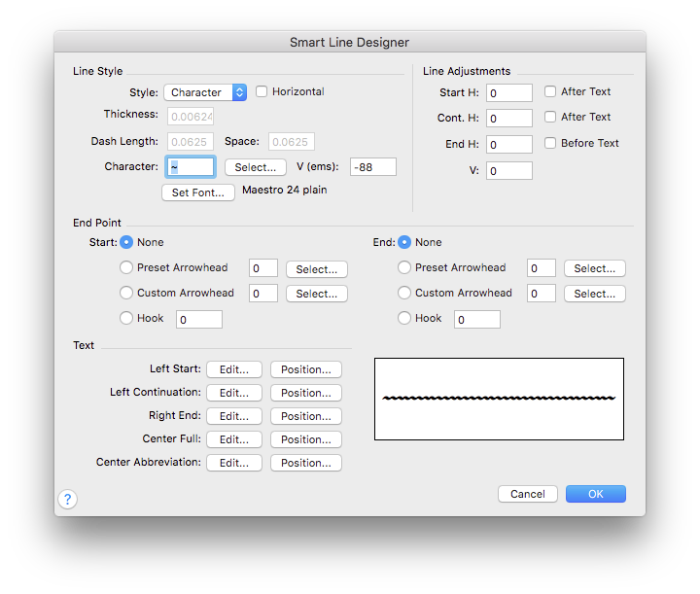Select End Preset Arrowhead radio
The height and width of the screenshot is (594, 700).
(x=404, y=267)
